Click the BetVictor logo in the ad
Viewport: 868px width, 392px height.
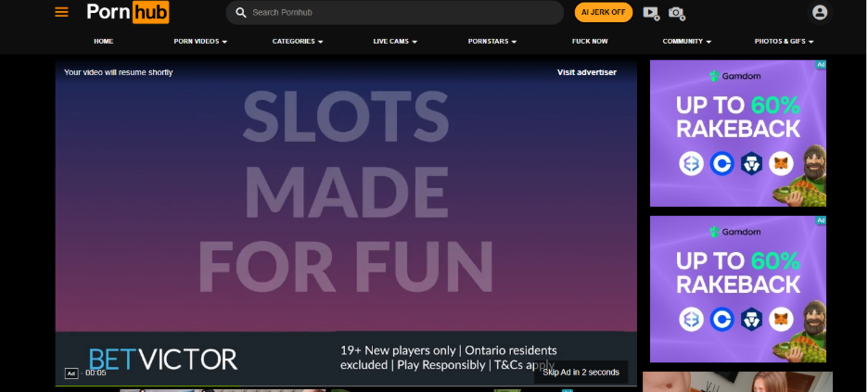163,360
